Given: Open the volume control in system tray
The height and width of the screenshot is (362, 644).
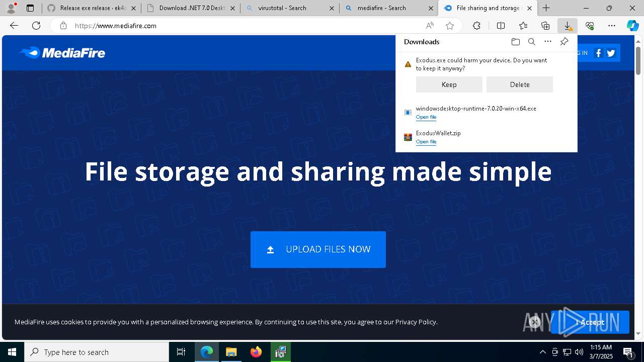Looking at the screenshot, I should 579,352.
